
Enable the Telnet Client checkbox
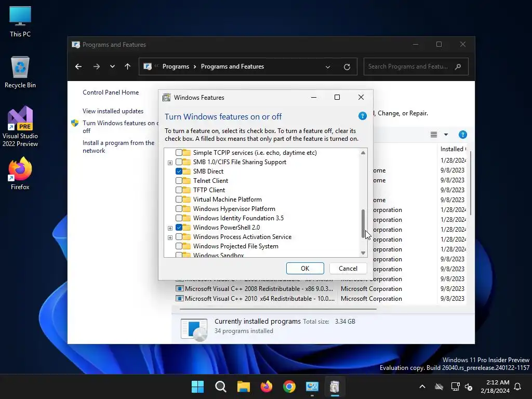179,180
